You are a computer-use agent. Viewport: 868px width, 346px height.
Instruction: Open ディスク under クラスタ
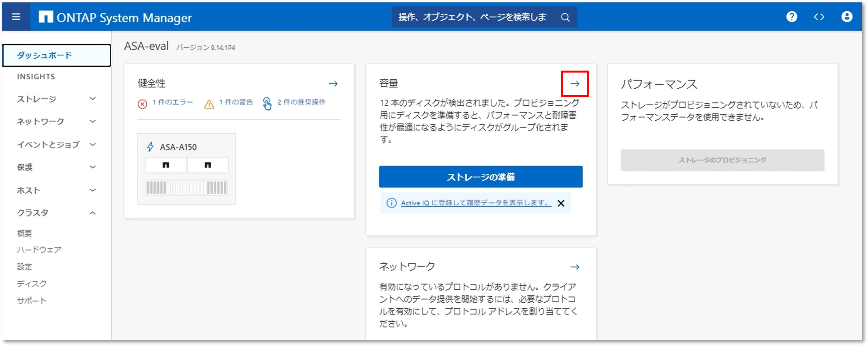[32, 284]
